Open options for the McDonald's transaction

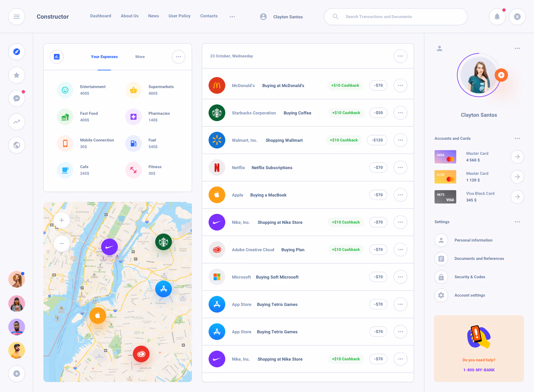point(400,85)
